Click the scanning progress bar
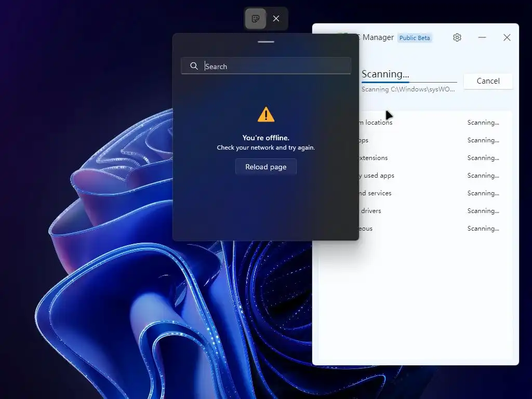Viewport: 532px width, 399px height. 409,82
